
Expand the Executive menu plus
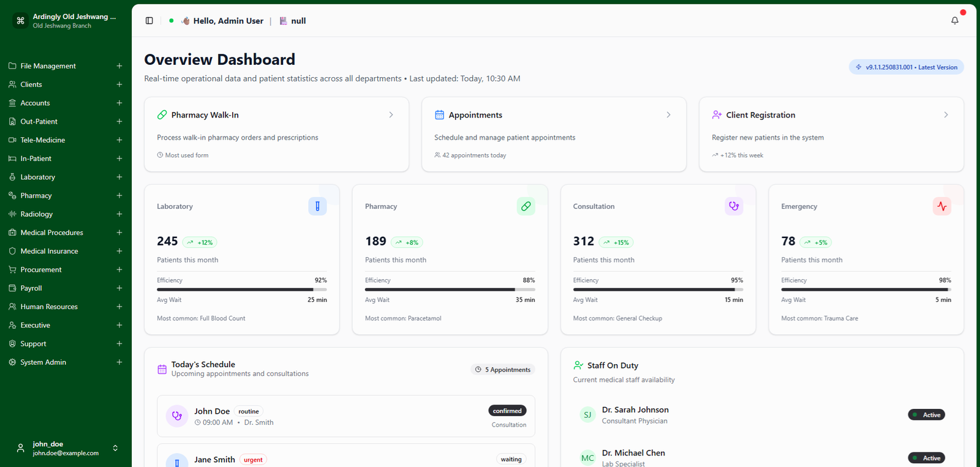(x=119, y=325)
